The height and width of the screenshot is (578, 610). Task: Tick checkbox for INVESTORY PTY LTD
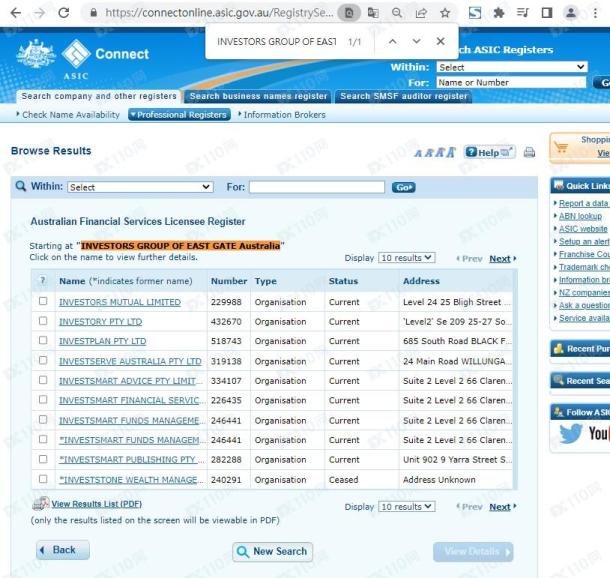point(43,321)
